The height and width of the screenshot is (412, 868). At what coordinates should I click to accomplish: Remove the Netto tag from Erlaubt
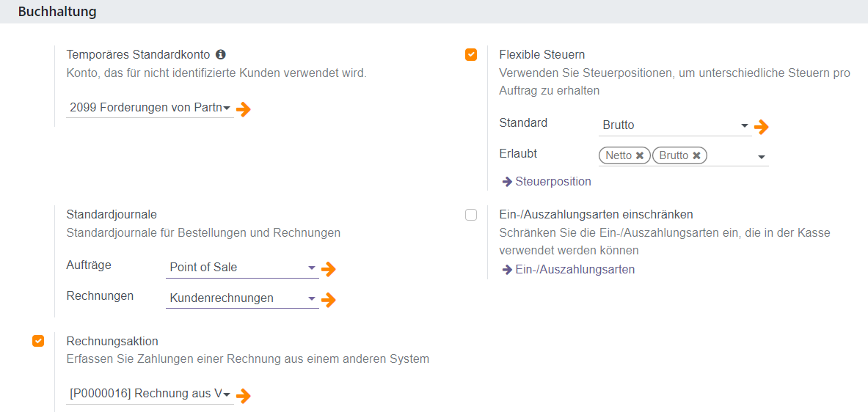pyautogui.click(x=640, y=155)
